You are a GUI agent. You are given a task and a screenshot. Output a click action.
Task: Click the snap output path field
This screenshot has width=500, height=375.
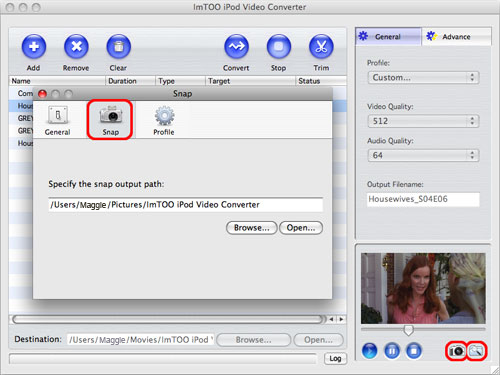186,205
